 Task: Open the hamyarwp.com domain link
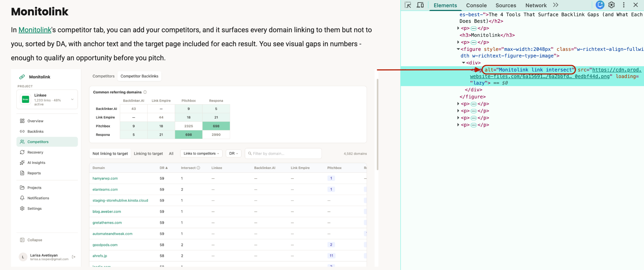click(x=105, y=178)
